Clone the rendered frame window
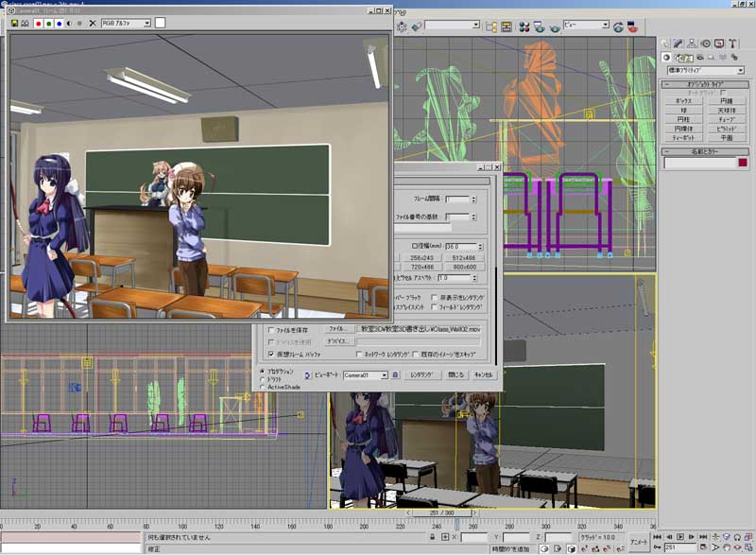The image size is (756, 556). pos(26,23)
